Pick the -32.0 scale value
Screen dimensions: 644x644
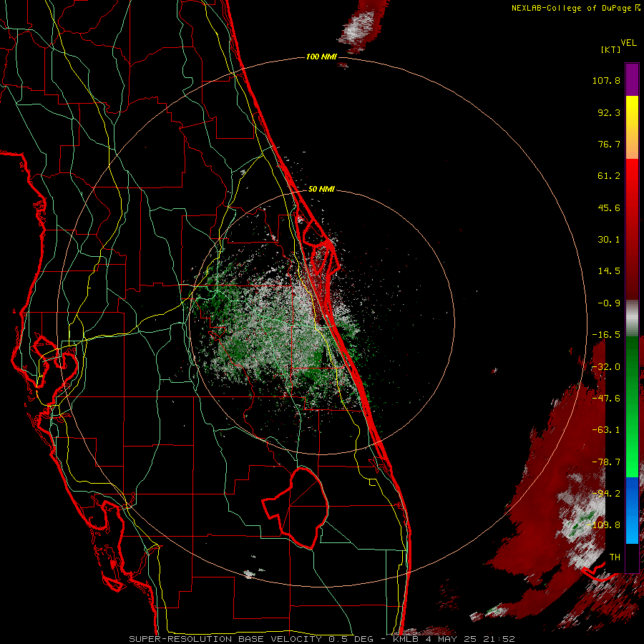click(x=606, y=367)
